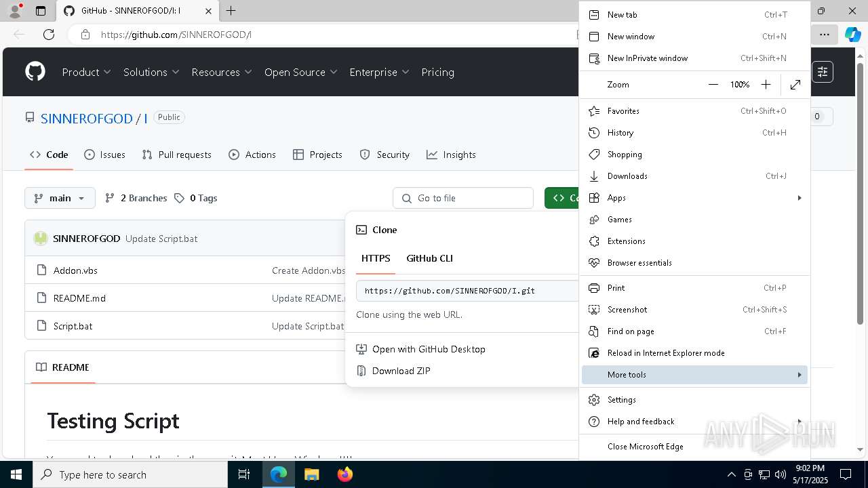Switch to the Projects tab
This screenshot has height=488, width=868.
pos(317,155)
